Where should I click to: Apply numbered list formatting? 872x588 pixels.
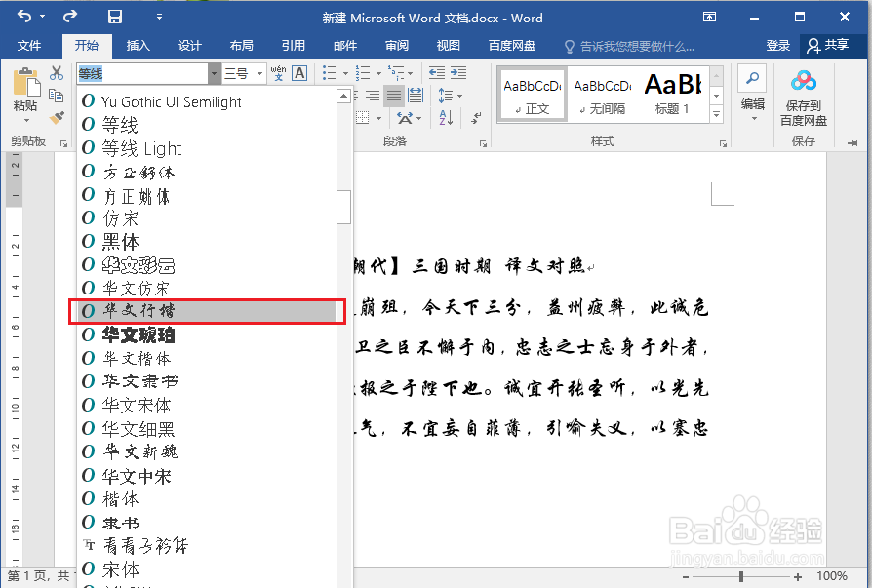click(363, 72)
